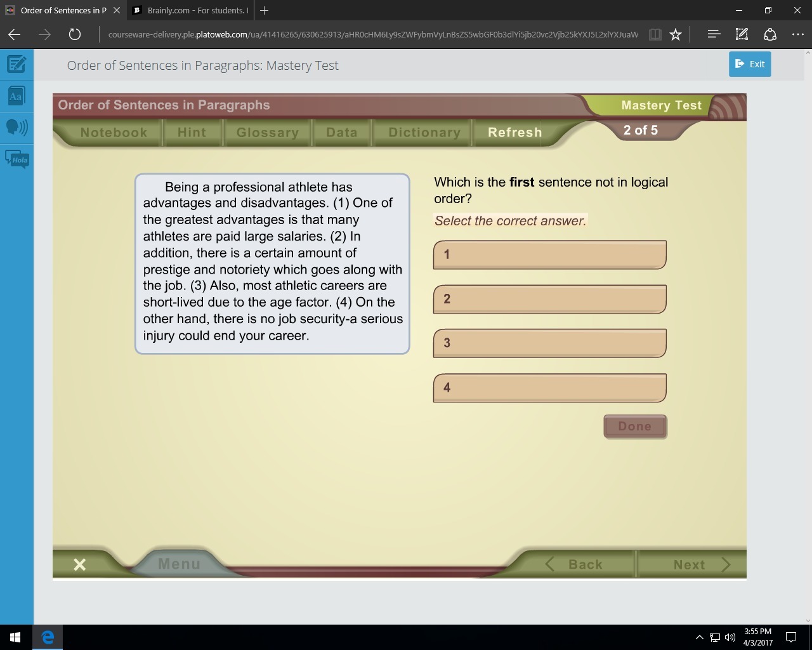Image resolution: width=812 pixels, height=650 pixels.
Task: Open the volume tray icon
Action: 730,637
